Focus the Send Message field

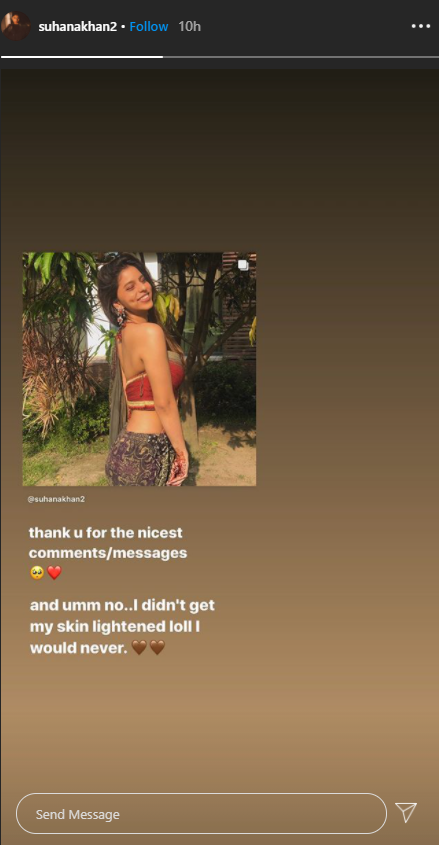point(201,814)
